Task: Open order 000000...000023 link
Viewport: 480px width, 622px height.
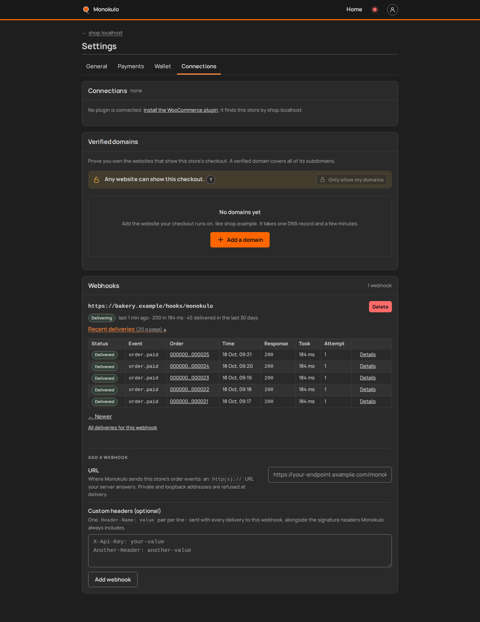Action: point(189,378)
